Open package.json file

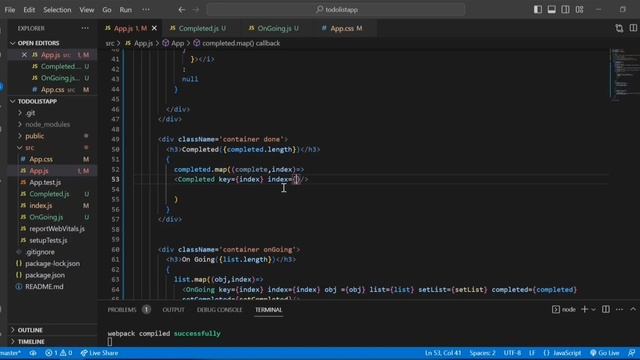[x=45, y=275]
